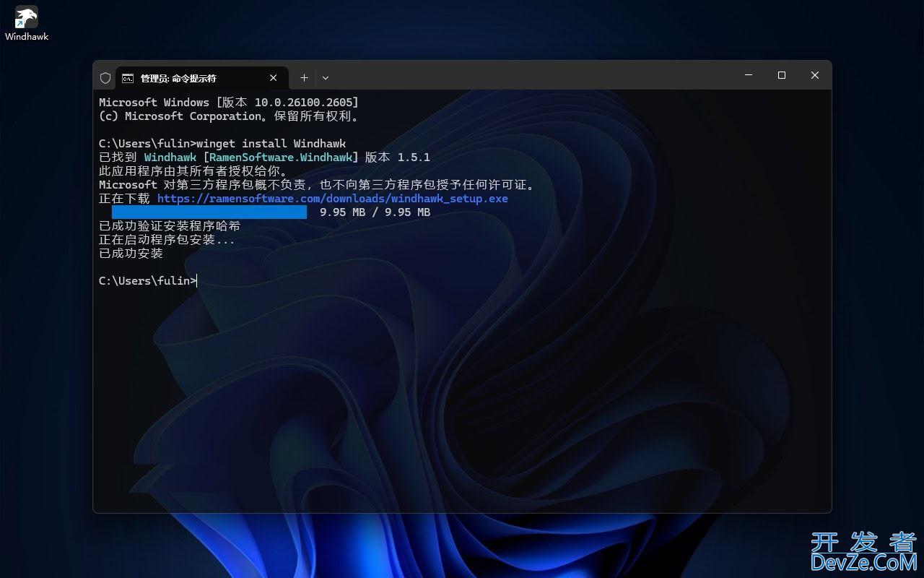Click the 此应用程序由其所有者授权给你 line
This screenshot has height=578, width=924.
193,171
